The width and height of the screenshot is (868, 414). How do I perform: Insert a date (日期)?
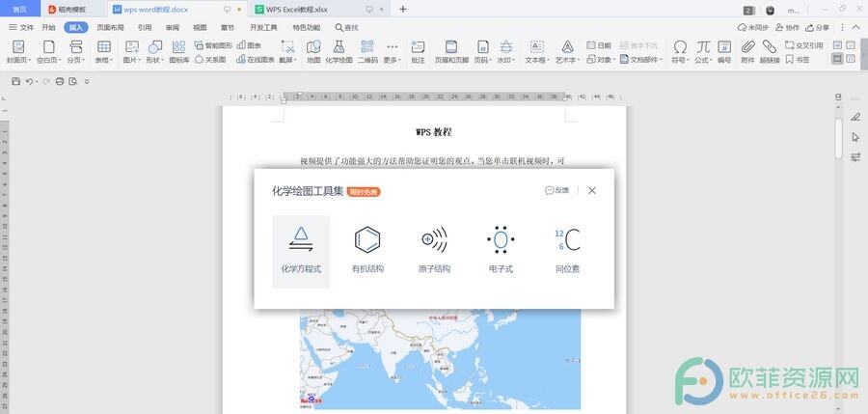(599, 45)
